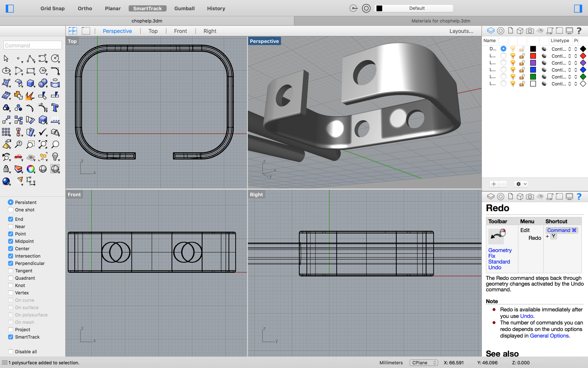Select the One shot radio button

[10, 210]
